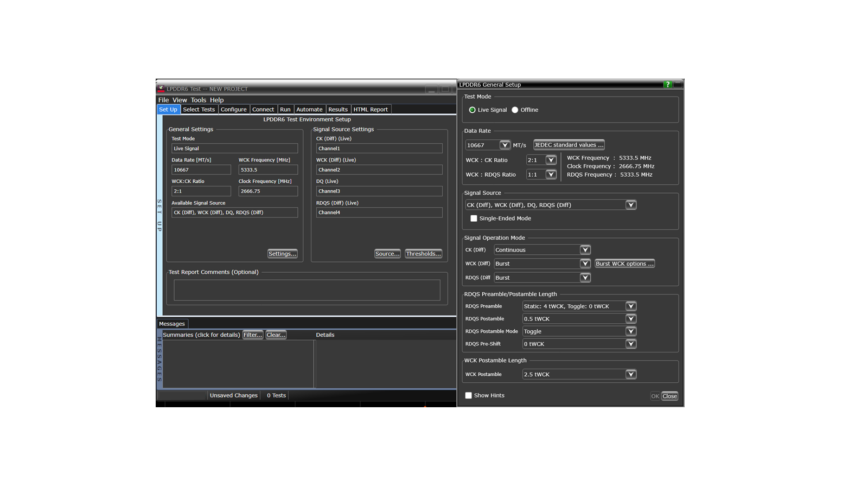The image size is (868, 488).
Task: Select the Offline test mode radio button
Action: [516, 110]
